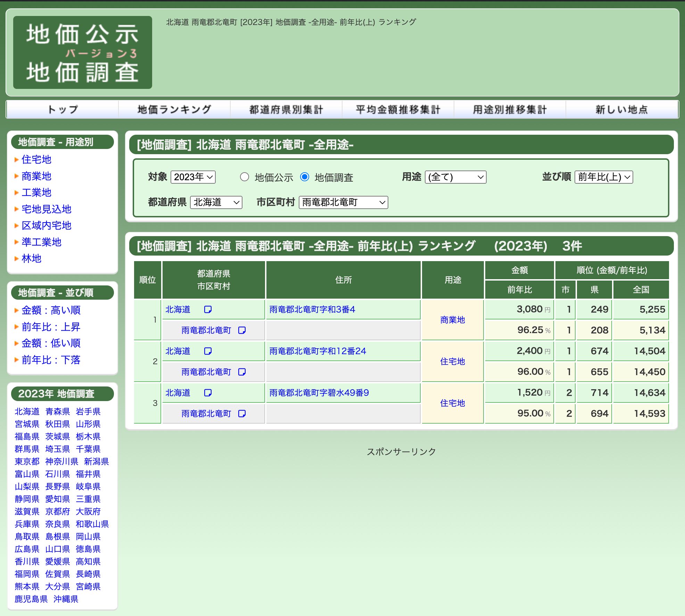The width and height of the screenshot is (685, 616).
Task: Open the page icon beside 北海道 in rank 3 row
Action: pyautogui.click(x=208, y=393)
